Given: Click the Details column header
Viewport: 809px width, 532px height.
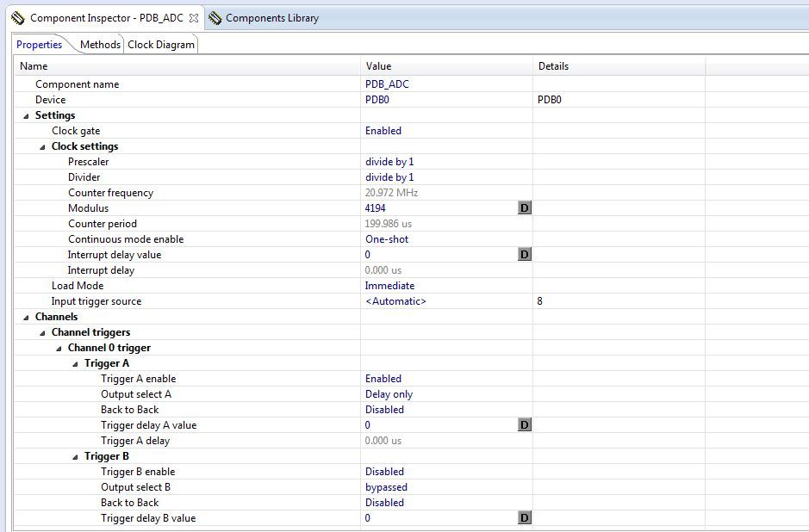Looking at the screenshot, I should coord(619,66).
